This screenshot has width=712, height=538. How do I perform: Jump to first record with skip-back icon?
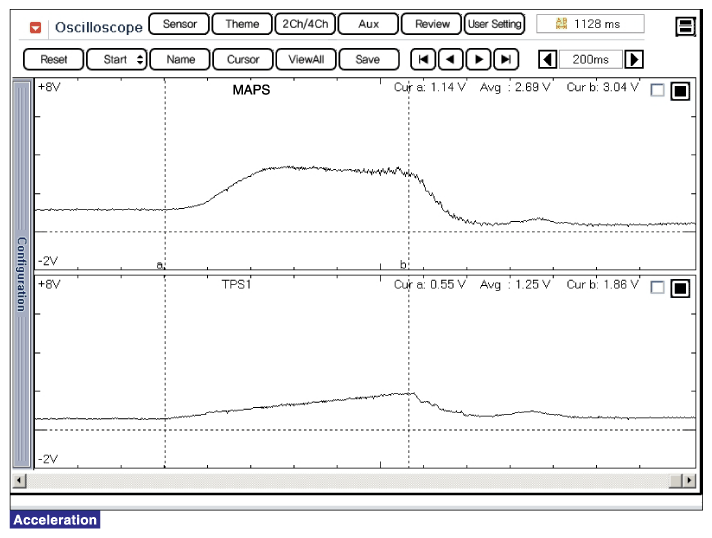pos(424,59)
